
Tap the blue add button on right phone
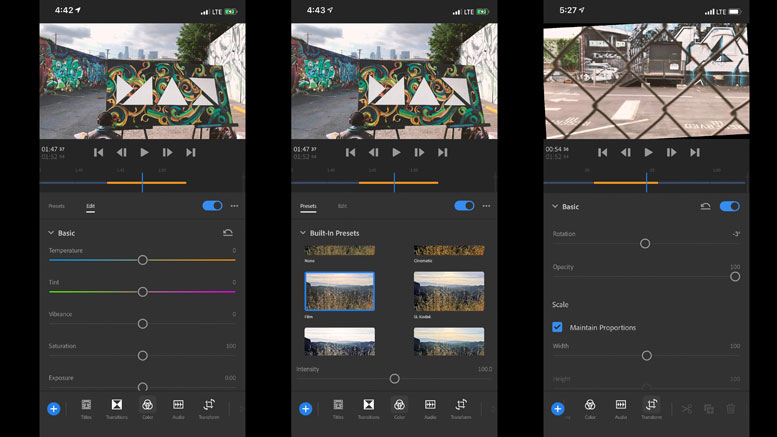click(557, 409)
